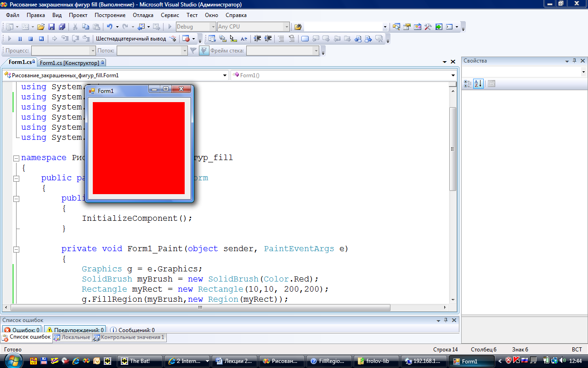
Task: Click the Find in Files icon
Action: (298, 27)
